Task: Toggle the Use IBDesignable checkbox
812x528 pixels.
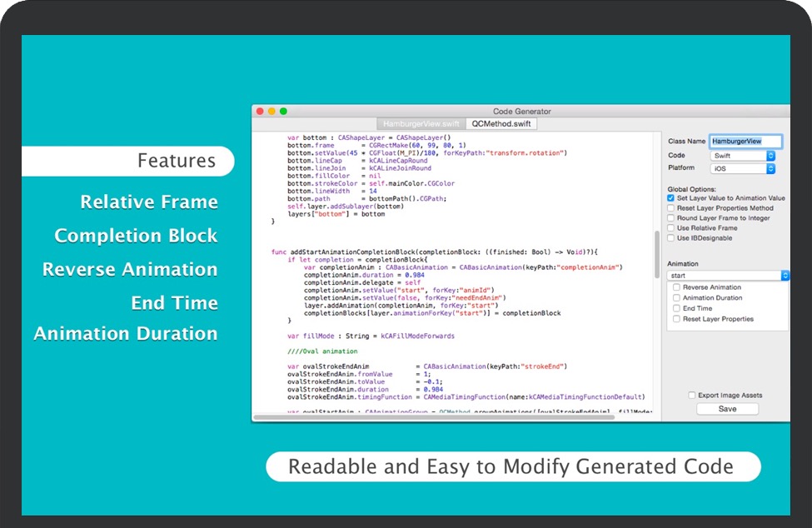Action: [671, 238]
